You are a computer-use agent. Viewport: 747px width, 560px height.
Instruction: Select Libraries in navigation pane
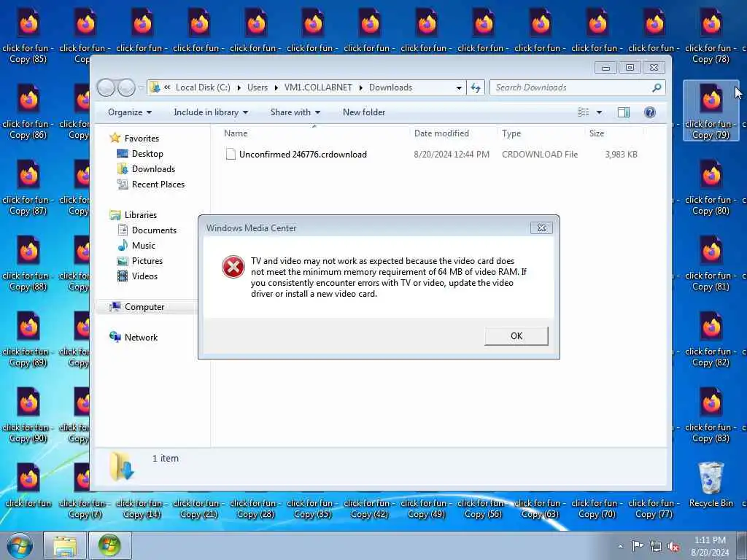[141, 215]
